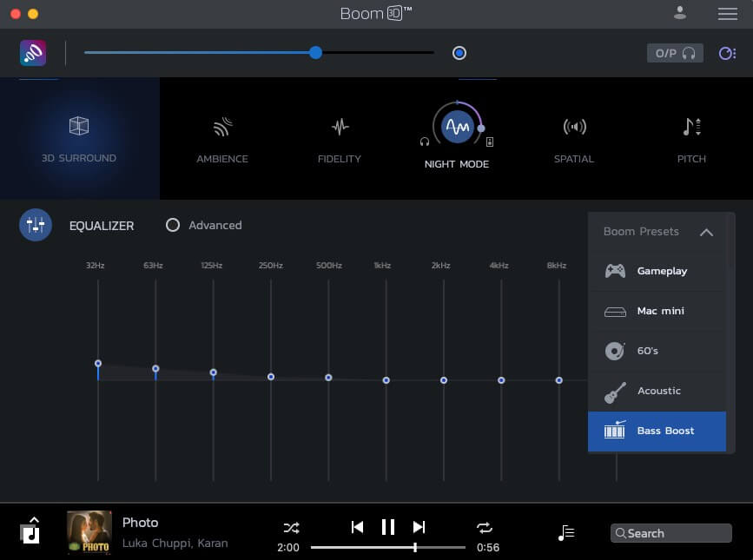Expand the music library player icon
The width and height of the screenshot is (753, 560).
[x=30, y=530]
